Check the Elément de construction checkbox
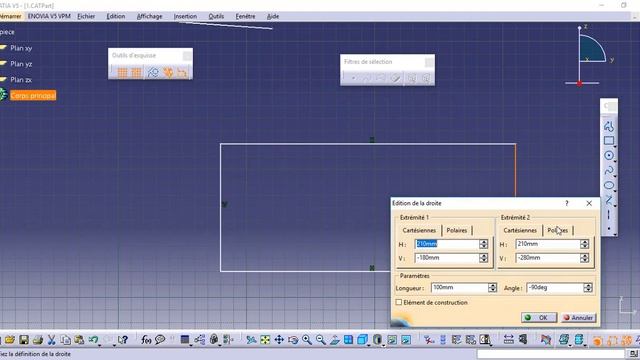Viewport: 640px width, 360px height. click(399, 302)
